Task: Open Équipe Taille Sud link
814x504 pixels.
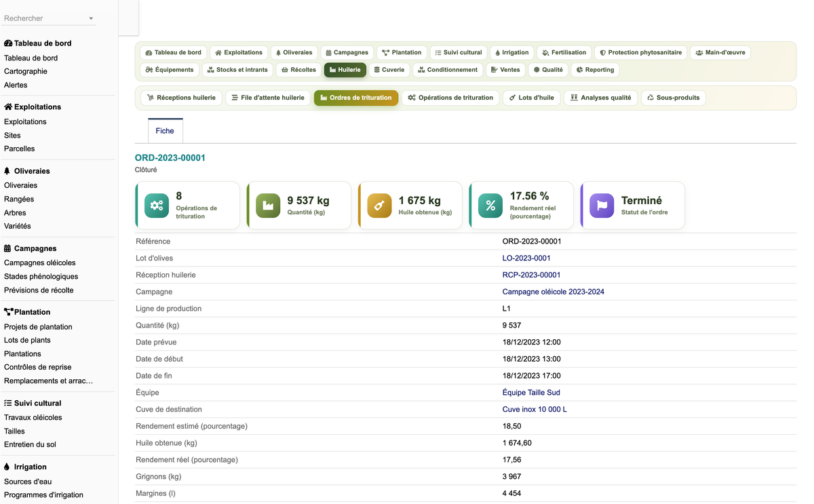Action: [531, 392]
